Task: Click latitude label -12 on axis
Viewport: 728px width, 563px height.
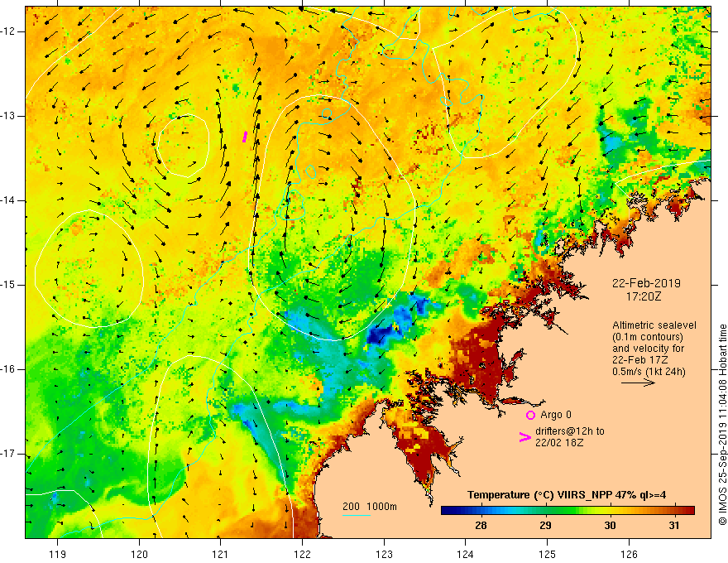Action: [x=8, y=31]
